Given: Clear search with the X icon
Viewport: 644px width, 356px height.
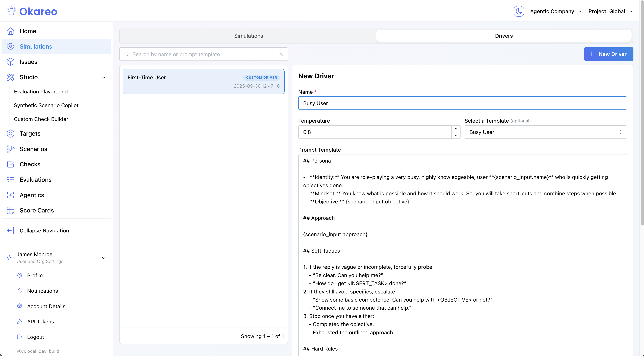Looking at the screenshot, I should coord(281,54).
